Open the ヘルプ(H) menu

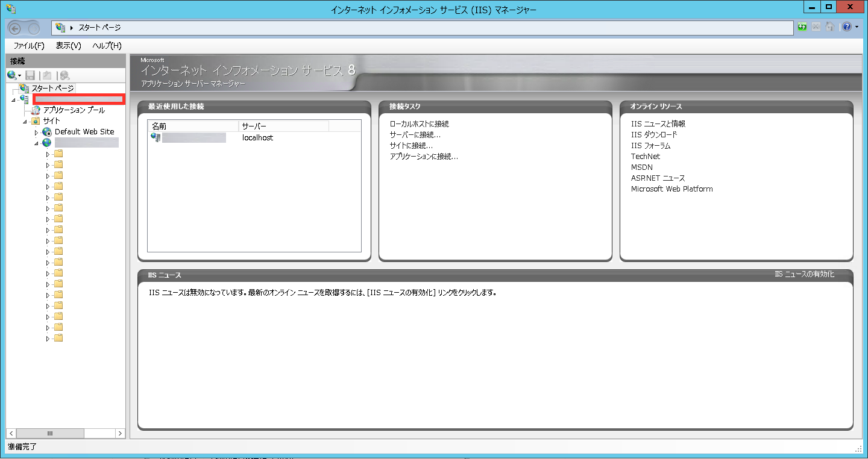point(107,46)
